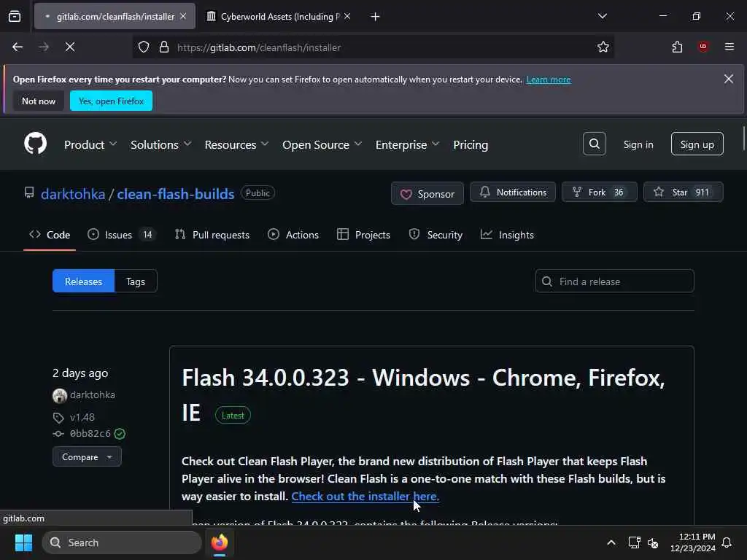Click Not now in the Firefox prompt
Image resolution: width=747 pixels, height=560 pixels.
[39, 101]
